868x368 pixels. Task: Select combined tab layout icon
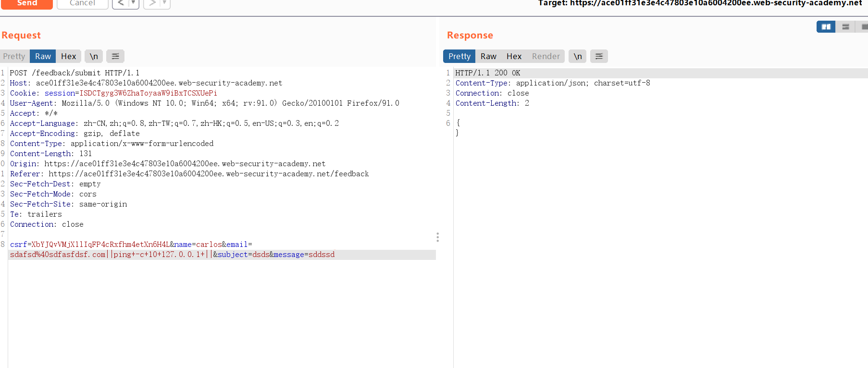point(863,27)
